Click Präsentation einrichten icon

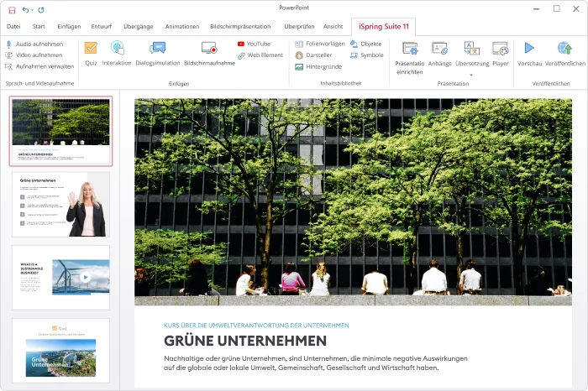tap(410, 49)
